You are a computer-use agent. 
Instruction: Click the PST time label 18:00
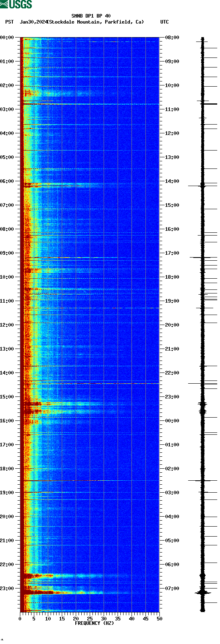7,469
